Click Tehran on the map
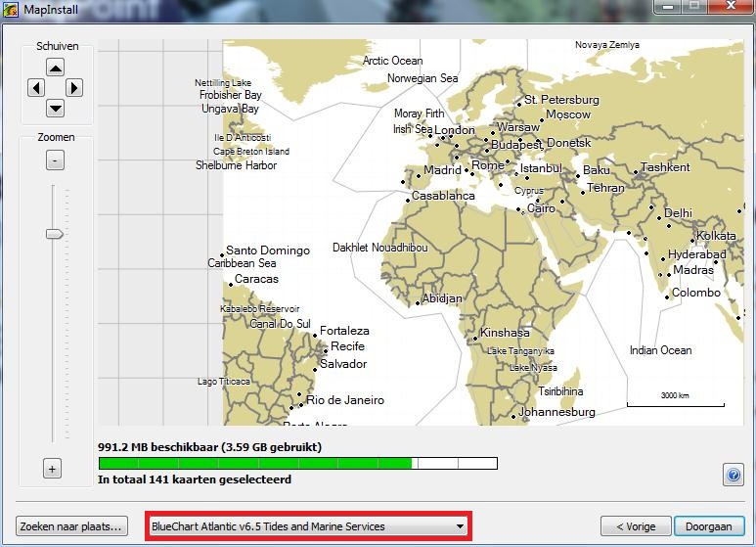Image resolution: width=756 pixels, height=547 pixels. 605,188
